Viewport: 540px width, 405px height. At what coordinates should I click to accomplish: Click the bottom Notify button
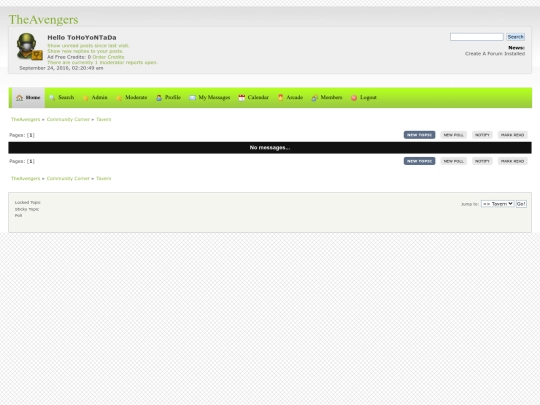482,161
